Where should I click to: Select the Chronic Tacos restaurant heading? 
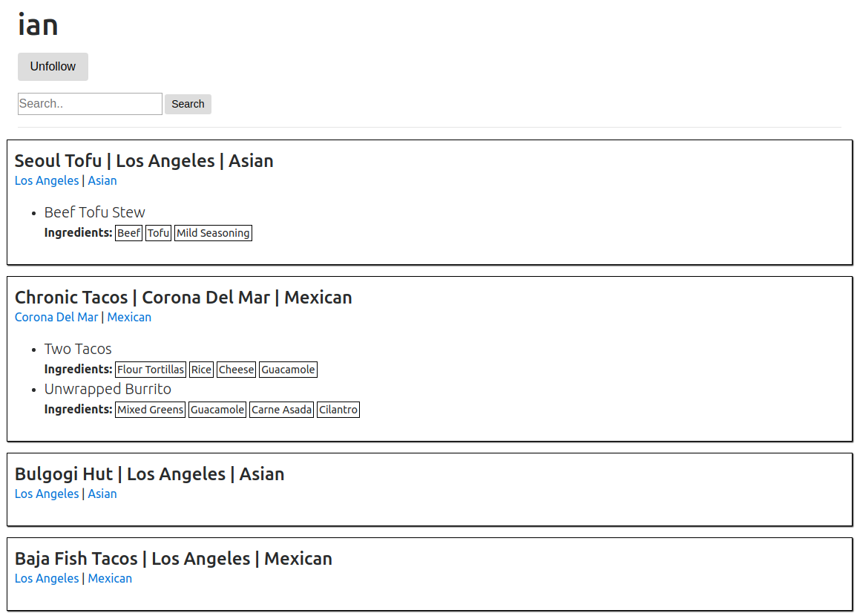pos(184,298)
